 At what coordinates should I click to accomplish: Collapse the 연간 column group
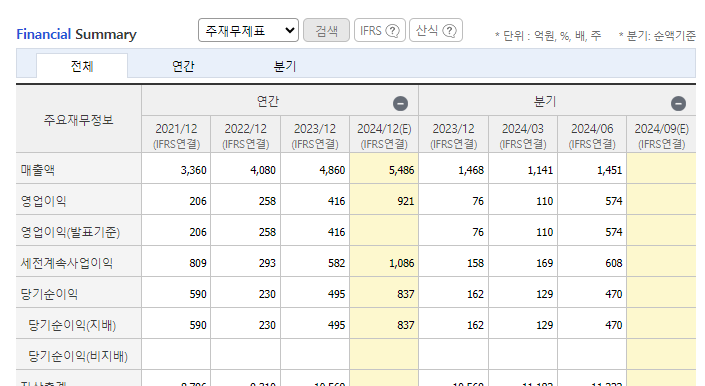pos(400,103)
